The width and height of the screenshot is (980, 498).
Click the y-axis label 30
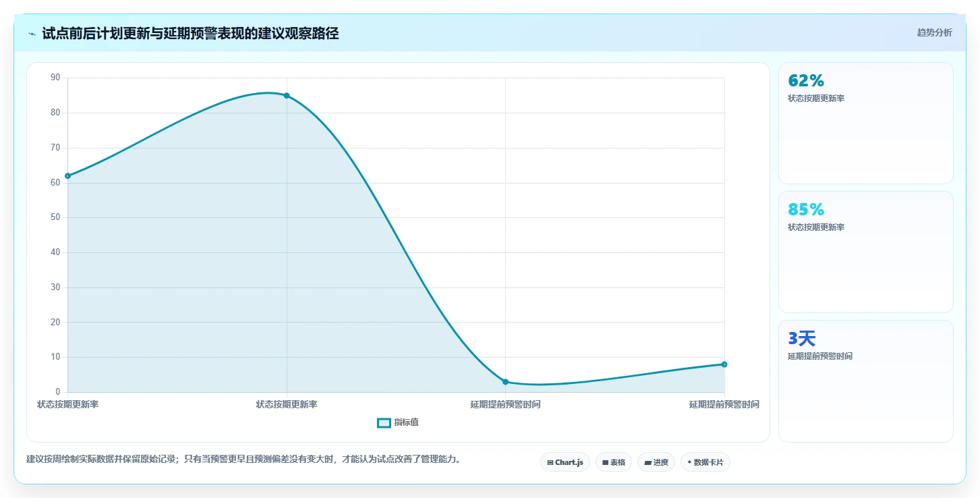pyautogui.click(x=55, y=287)
